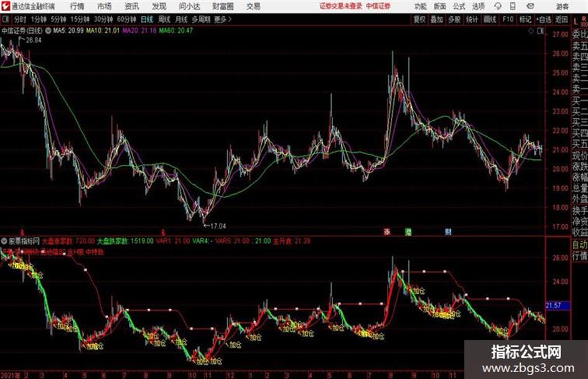Expand the 股票指标网 sub-chart indicator dropdown
This screenshot has width=588, height=379.
point(4,241)
